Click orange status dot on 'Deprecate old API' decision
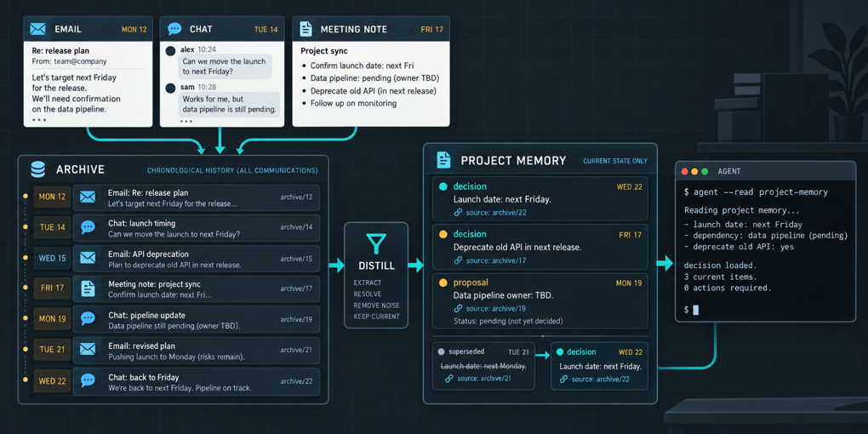The height and width of the screenshot is (434, 868). click(443, 235)
